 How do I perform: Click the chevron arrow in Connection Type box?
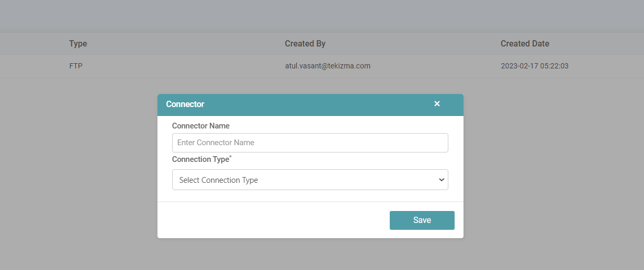click(x=441, y=180)
